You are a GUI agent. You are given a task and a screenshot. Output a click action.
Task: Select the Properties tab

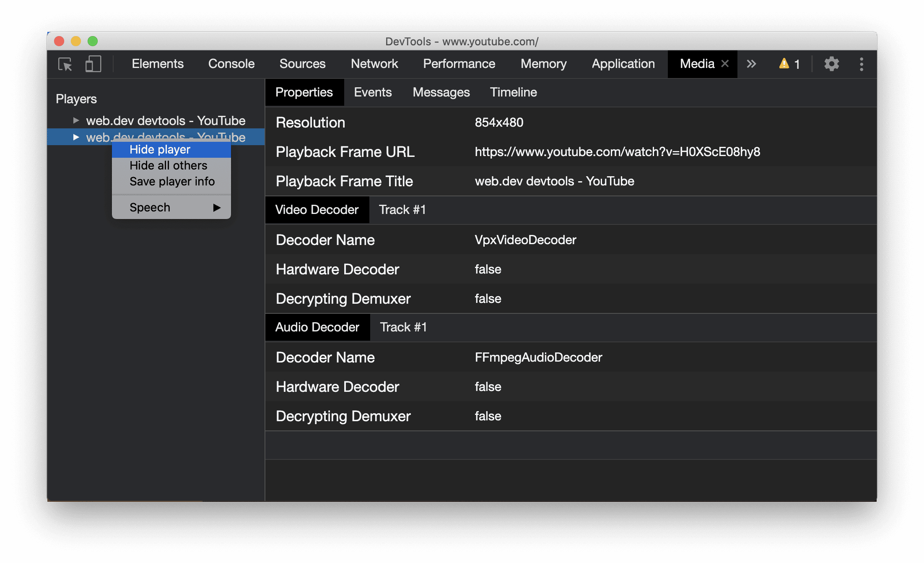pos(304,93)
